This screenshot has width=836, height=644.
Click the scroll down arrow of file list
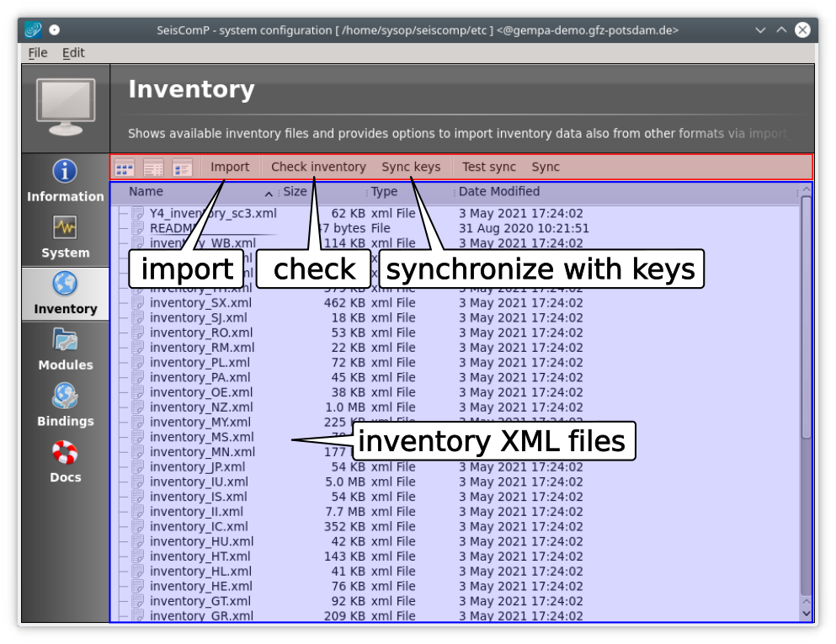tap(806, 614)
